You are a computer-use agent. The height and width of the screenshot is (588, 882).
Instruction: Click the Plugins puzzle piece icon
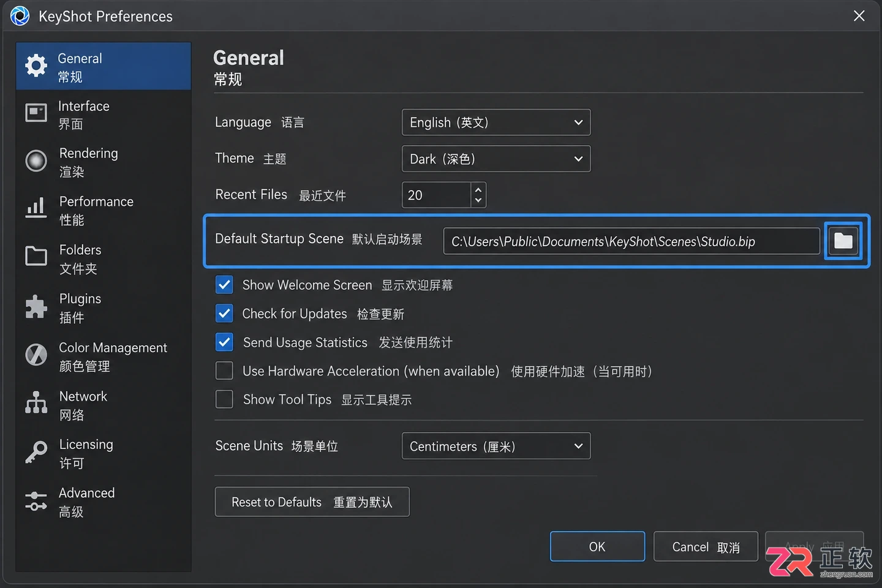click(x=36, y=306)
